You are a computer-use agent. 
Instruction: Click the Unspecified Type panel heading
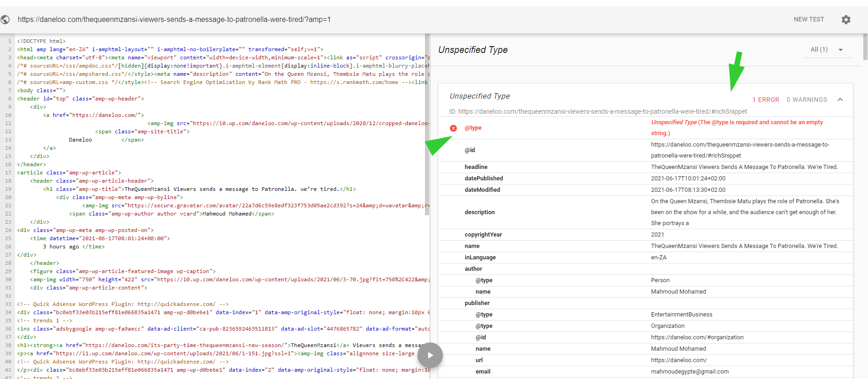pyautogui.click(x=473, y=50)
